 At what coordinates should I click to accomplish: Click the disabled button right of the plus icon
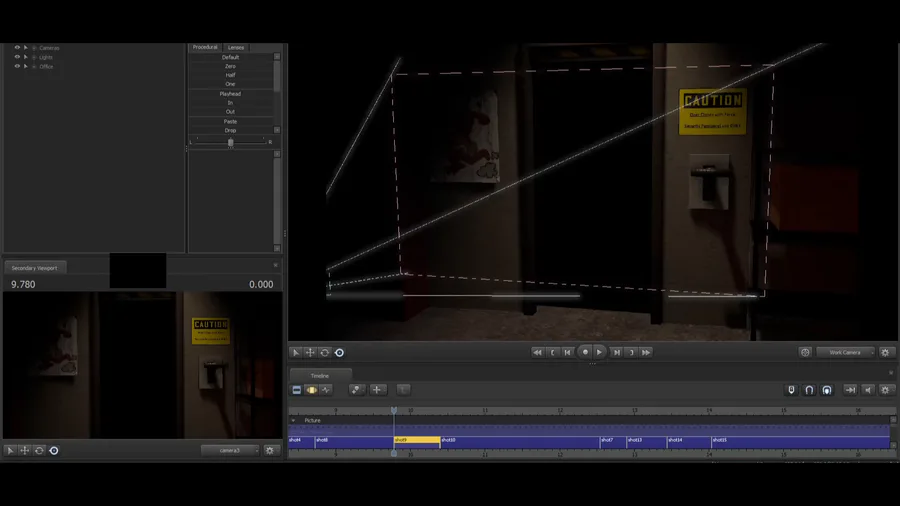coord(403,390)
